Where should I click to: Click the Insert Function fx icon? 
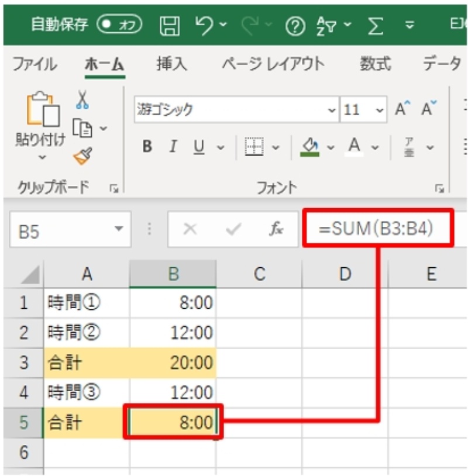coord(277,230)
